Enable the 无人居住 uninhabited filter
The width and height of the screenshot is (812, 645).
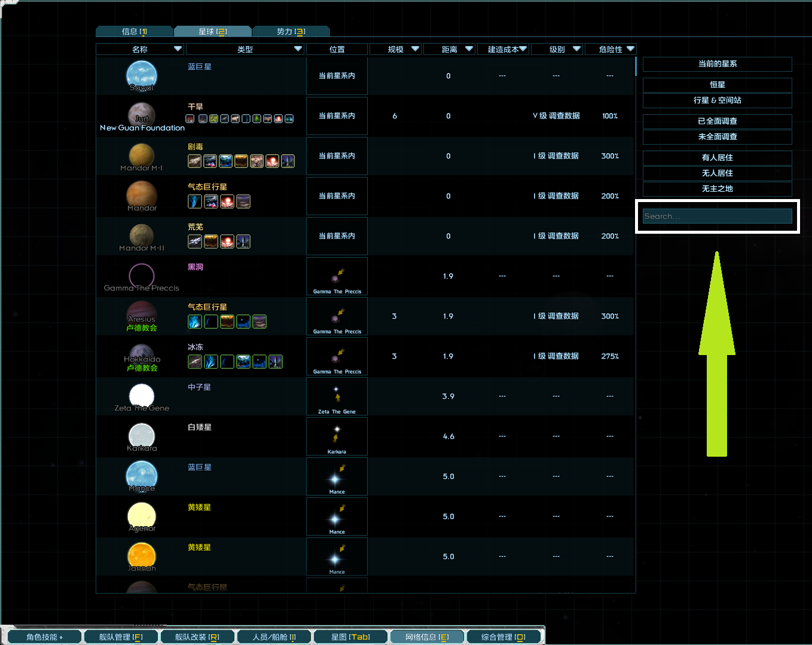(716, 173)
